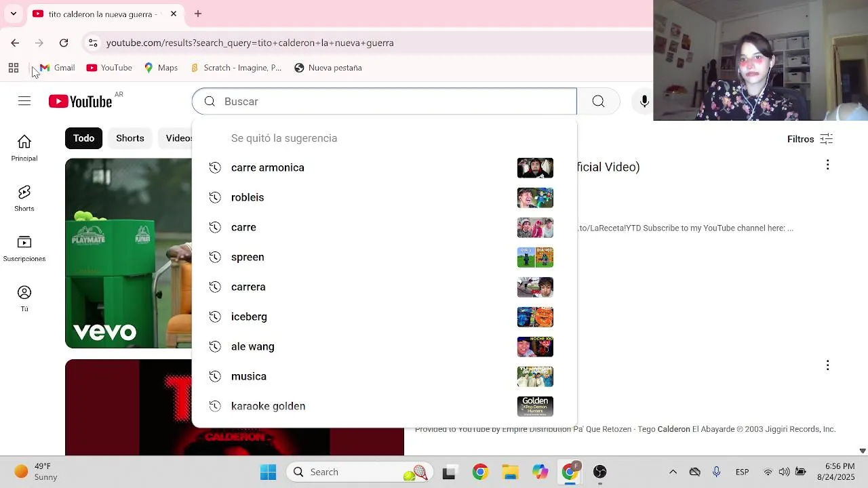Screen dimensions: 868x488
Task: Open the YouTube hamburger guide menu
Action: pyautogui.click(x=24, y=101)
